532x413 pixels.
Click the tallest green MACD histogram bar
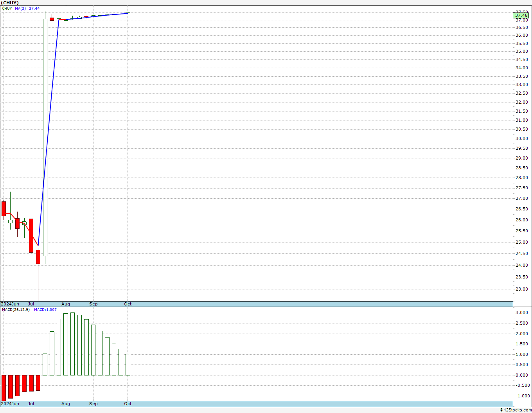(x=72, y=344)
